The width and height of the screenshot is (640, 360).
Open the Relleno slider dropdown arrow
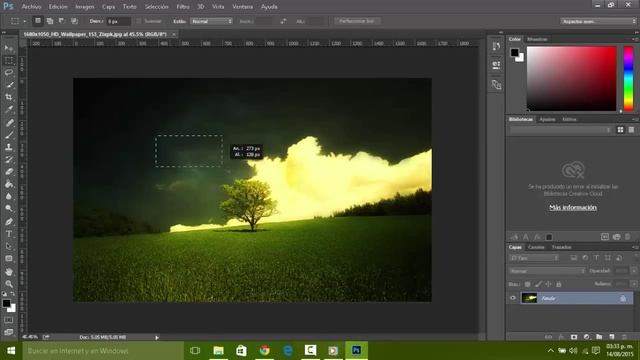[x=634, y=284]
